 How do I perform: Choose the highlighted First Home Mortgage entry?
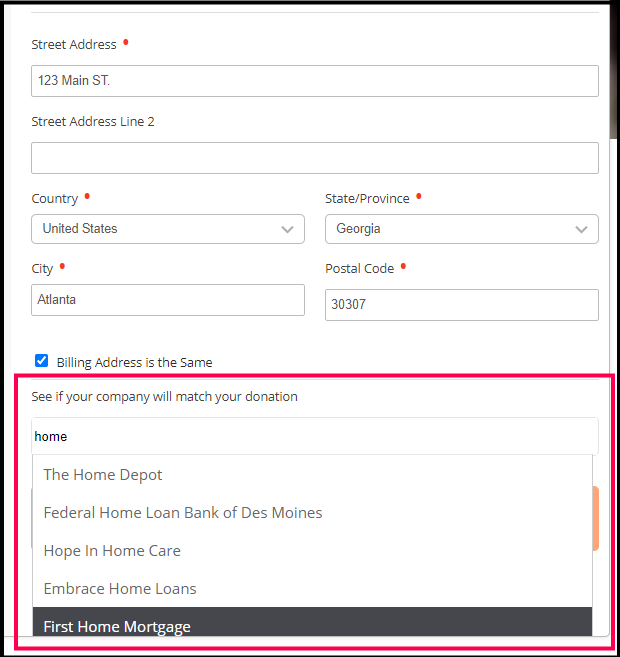(313, 622)
